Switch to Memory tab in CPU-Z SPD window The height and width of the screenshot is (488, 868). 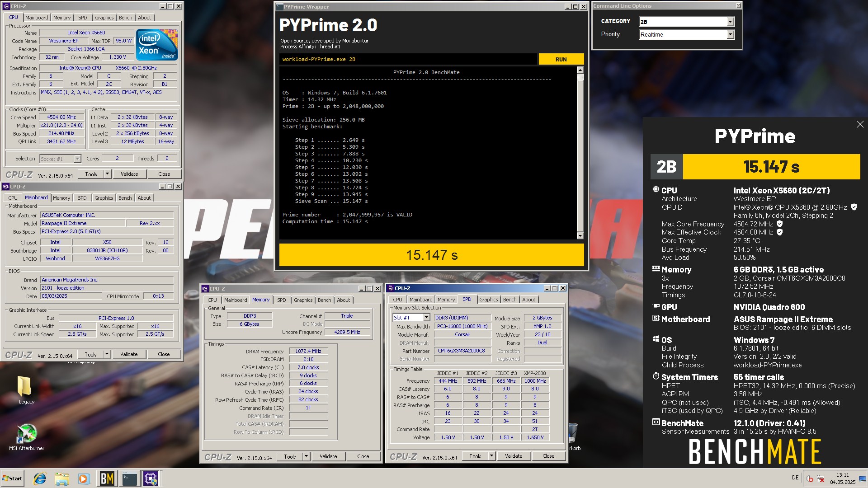click(446, 300)
